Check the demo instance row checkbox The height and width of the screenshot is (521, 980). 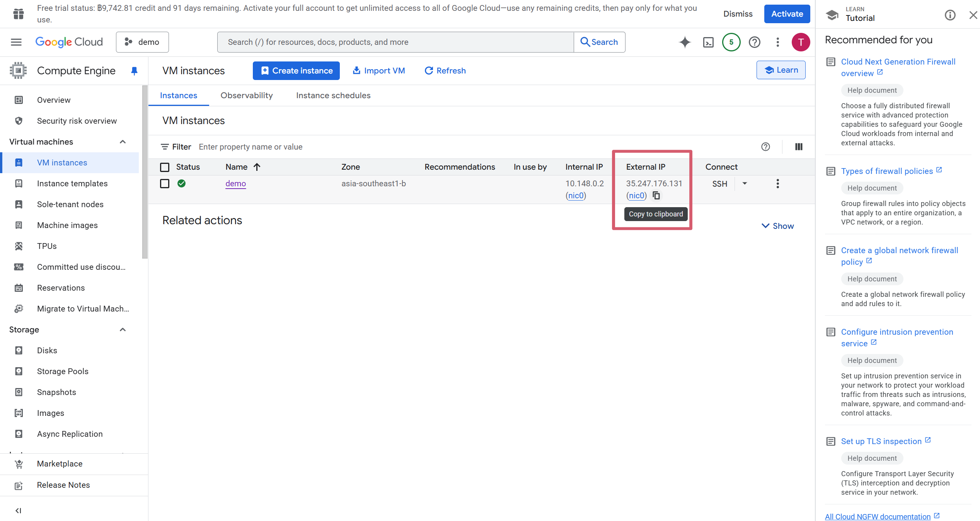tap(165, 184)
